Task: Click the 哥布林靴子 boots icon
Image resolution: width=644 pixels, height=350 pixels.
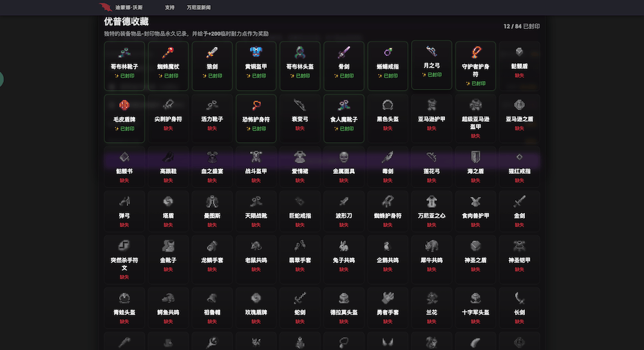Action: pyautogui.click(x=124, y=53)
